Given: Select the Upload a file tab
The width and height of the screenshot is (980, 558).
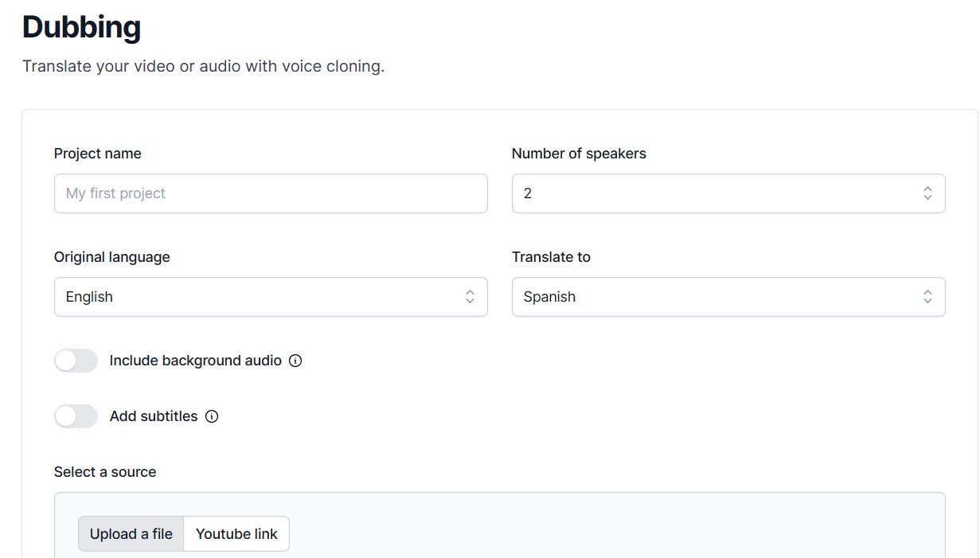Looking at the screenshot, I should [x=131, y=534].
